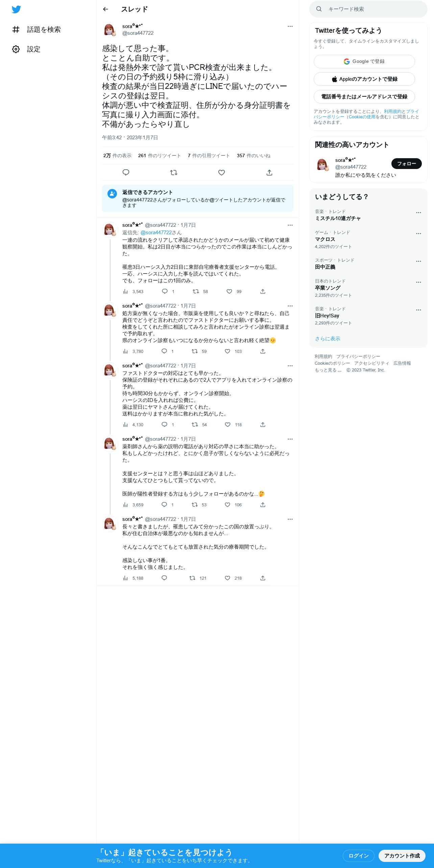Share the main tweet using the share icon

[x=269, y=172]
